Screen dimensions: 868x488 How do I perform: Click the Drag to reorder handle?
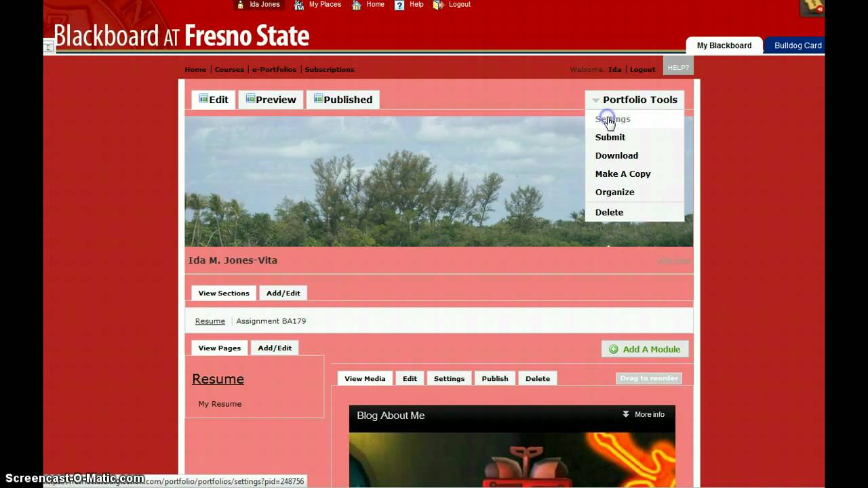(649, 378)
